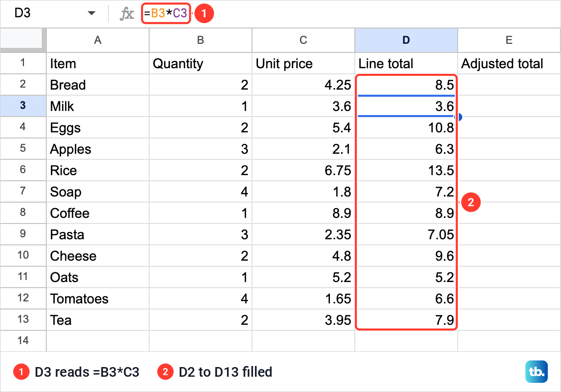Select the Soap cell
Image resolution: width=561 pixels, height=392 pixels.
(98, 191)
